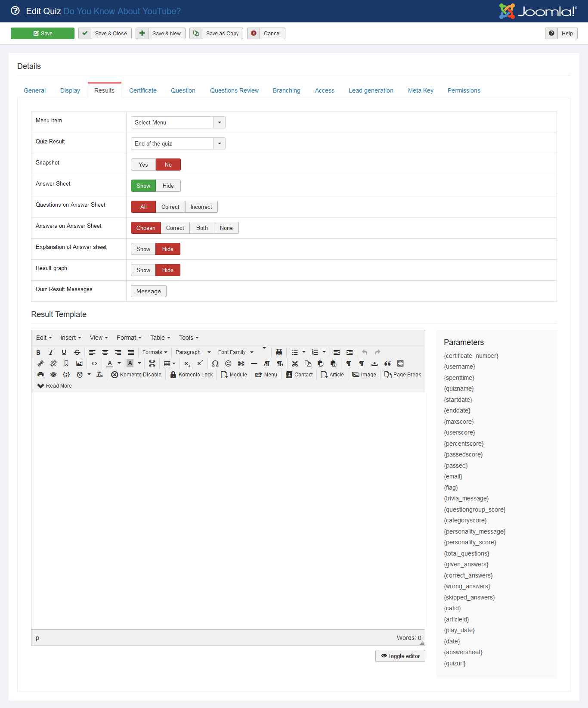The width and height of the screenshot is (588, 708).
Task: Click the print icon in the editor
Action: [x=40, y=375]
